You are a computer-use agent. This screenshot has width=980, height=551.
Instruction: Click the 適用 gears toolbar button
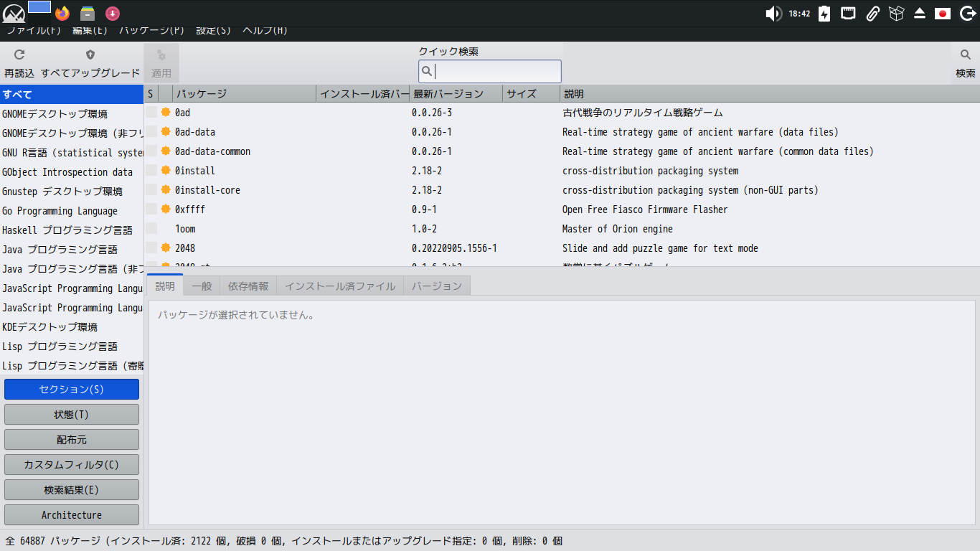tap(161, 63)
